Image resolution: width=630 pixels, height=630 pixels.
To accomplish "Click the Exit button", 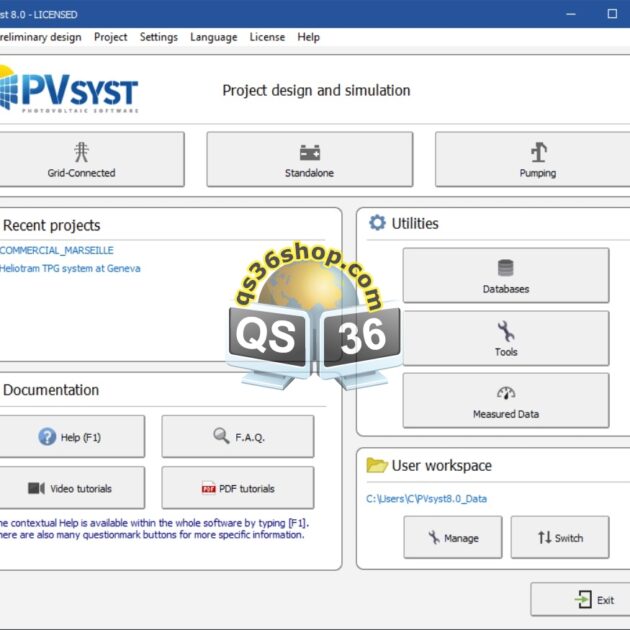I will pos(580,599).
